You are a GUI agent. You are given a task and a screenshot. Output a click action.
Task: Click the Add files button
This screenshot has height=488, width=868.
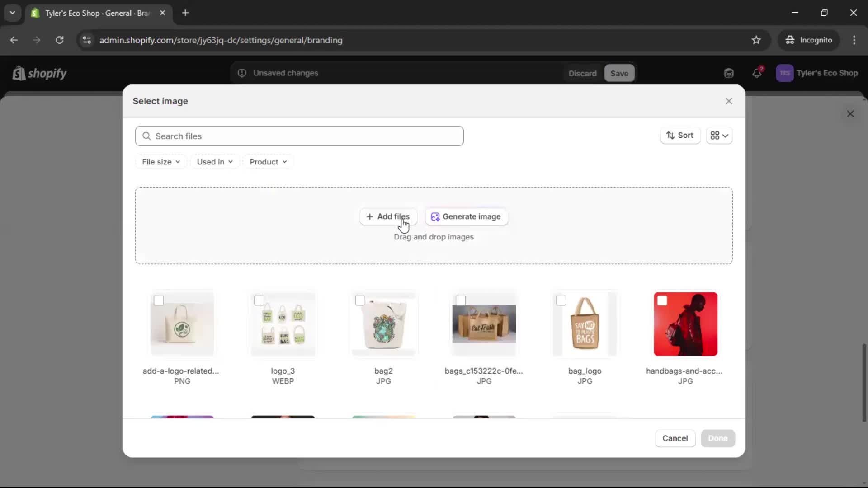(388, 216)
